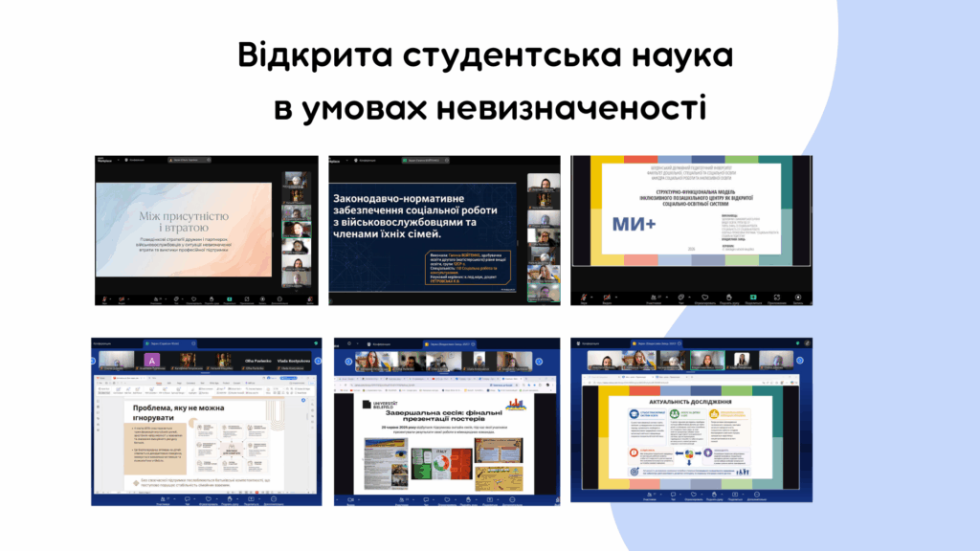The width and height of the screenshot is (980, 551).
Task: Click the title 'Проблема, яку не можна ігнорувати'
Action: 179,412
